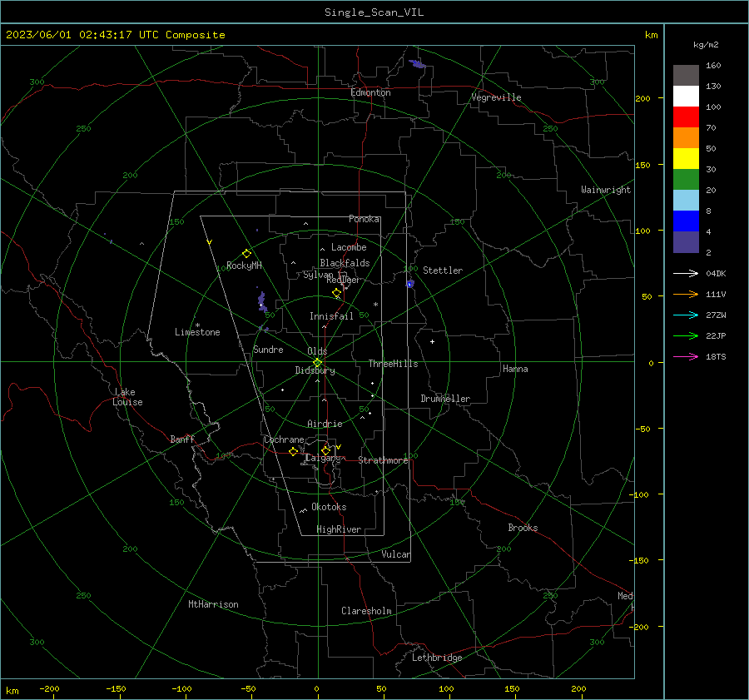
Task: Click the Lethbridge label
Action: pyautogui.click(x=437, y=658)
